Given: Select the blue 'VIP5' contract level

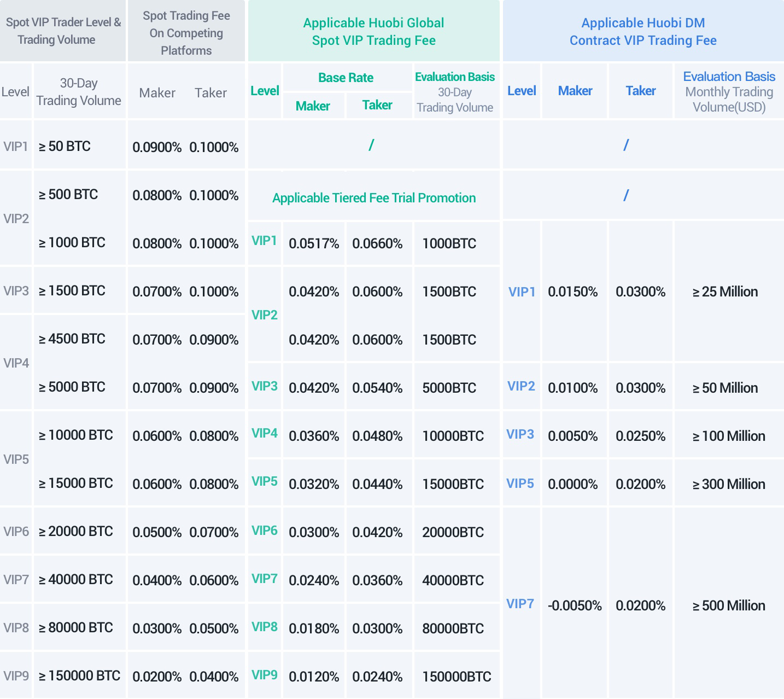Looking at the screenshot, I should click(x=520, y=484).
